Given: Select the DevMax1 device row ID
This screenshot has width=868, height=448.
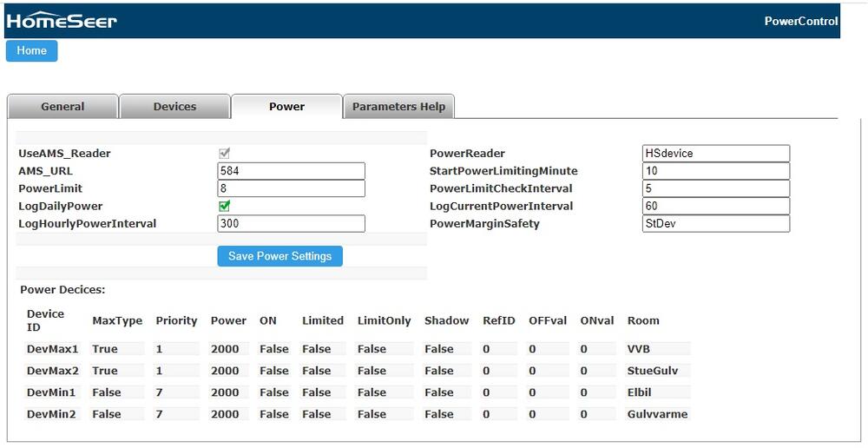Looking at the screenshot, I should point(52,349).
